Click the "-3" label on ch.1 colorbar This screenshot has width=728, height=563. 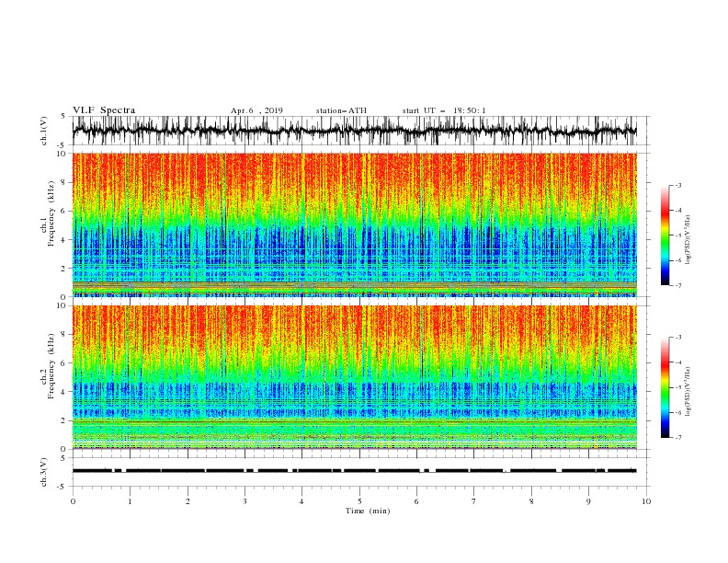click(x=678, y=185)
